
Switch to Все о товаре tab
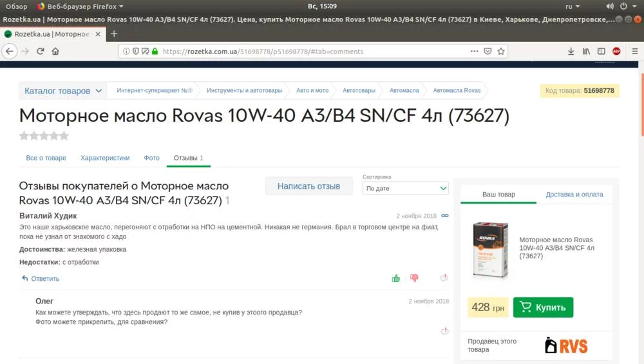(46, 158)
